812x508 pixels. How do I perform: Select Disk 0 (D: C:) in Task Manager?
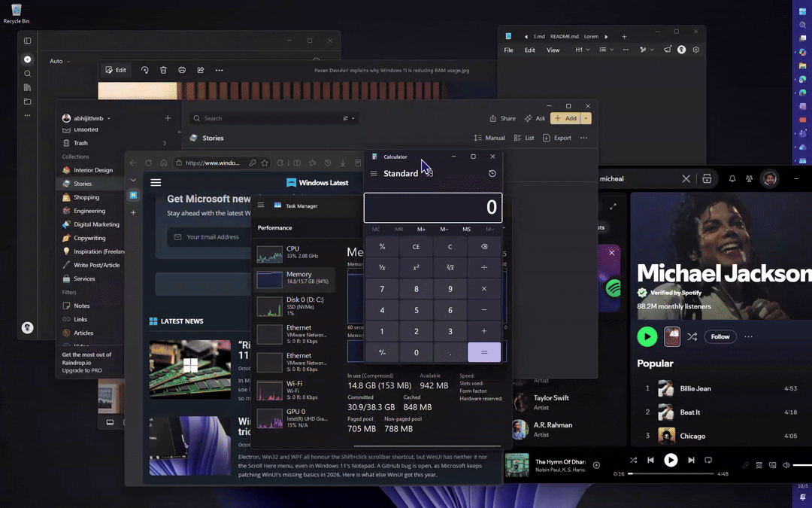[x=294, y=306]
